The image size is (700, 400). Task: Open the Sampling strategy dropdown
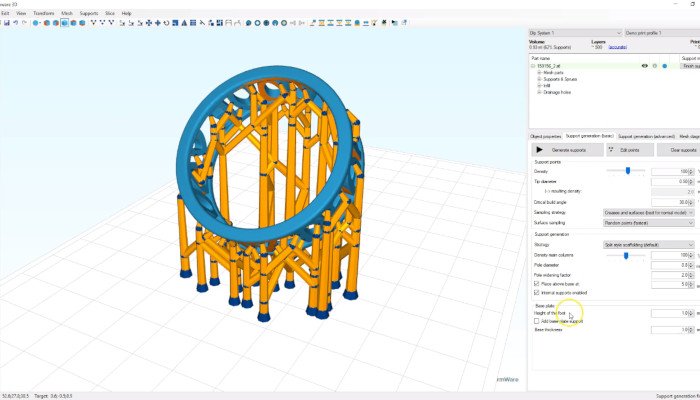click(649, 212)
